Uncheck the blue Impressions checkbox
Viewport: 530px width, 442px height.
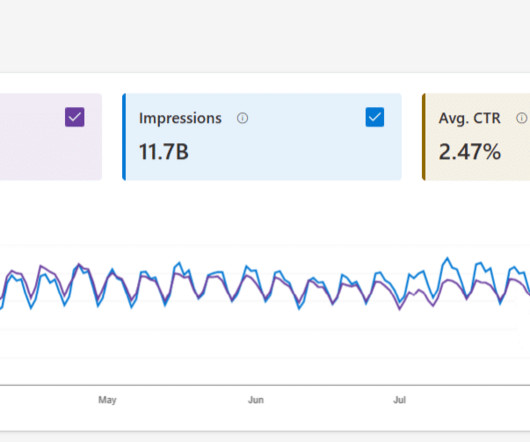pos(375,117)
